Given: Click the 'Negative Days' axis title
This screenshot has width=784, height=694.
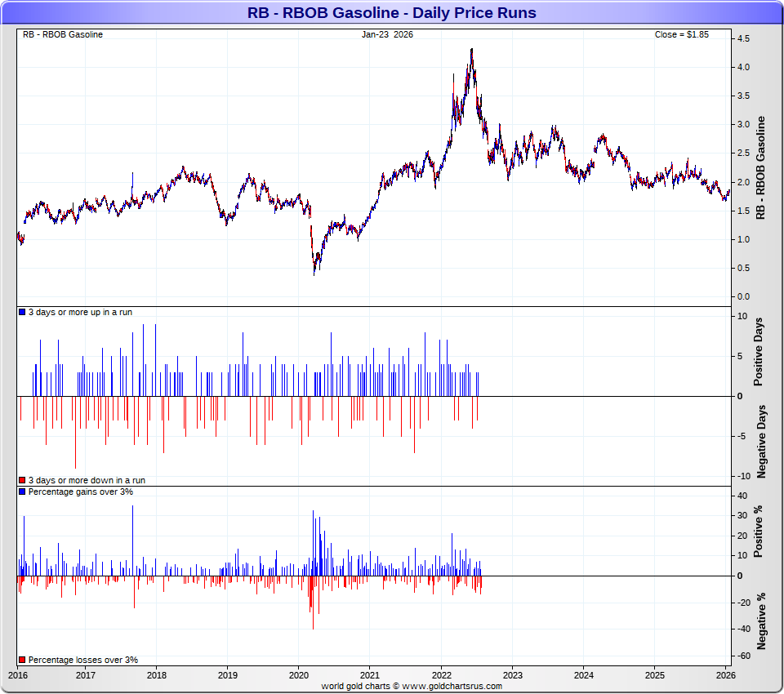Looking at the screenshot, I should [x=761, y=442].
